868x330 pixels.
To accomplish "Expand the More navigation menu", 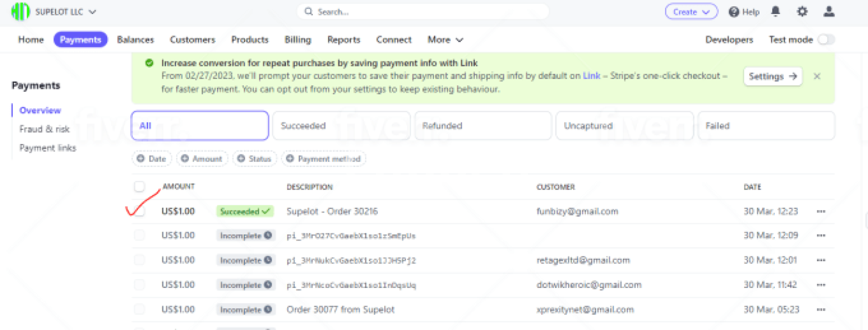I will coord(445,40).
